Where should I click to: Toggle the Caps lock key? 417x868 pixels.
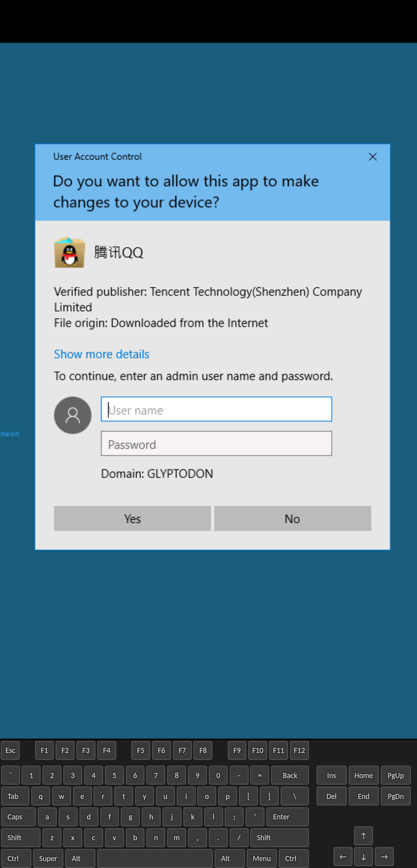pyautogui.click(x=19, y=817)
